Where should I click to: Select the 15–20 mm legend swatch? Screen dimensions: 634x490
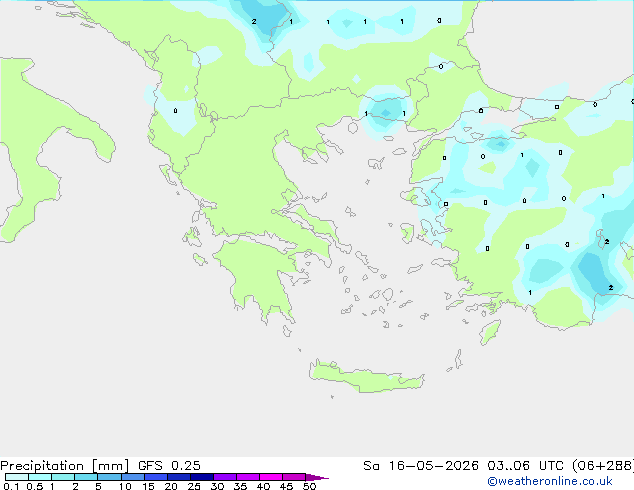pyautogui.click(x=156, y=477)
